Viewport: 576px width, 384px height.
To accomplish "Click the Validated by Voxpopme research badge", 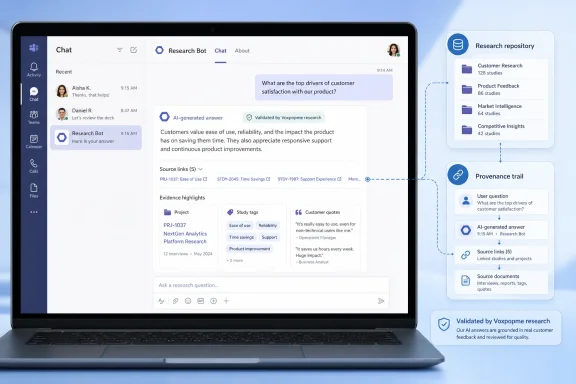I will pos(284,118).
